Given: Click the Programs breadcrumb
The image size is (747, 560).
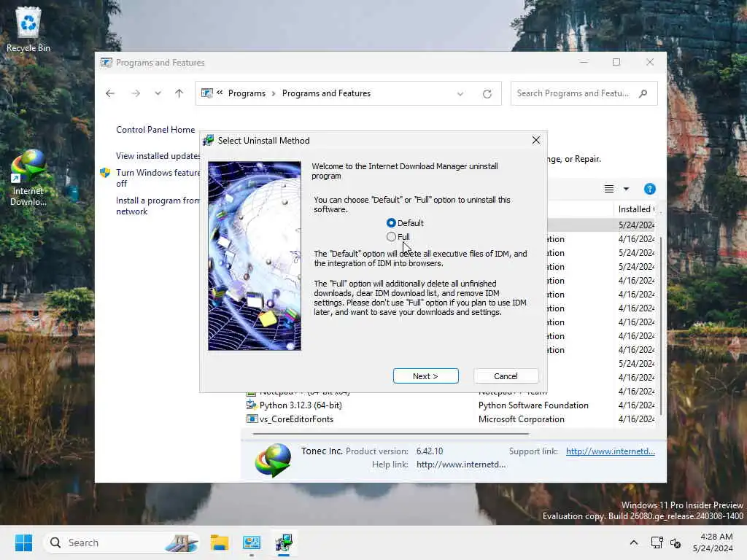Looking at the screenshot, I should point(247,93).
